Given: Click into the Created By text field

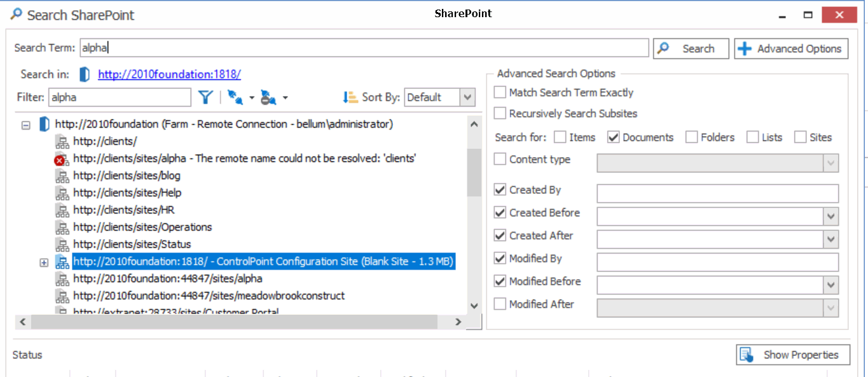Looking at the screenshot, I should 717,193.
